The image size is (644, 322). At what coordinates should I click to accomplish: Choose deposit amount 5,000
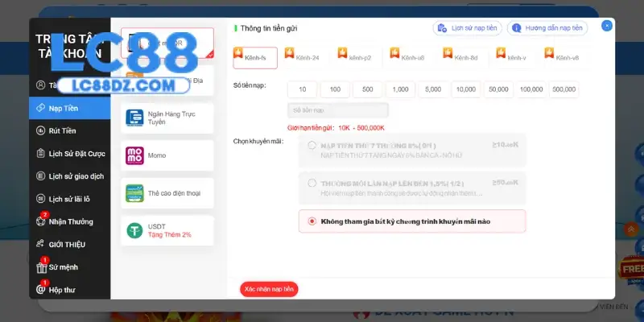pos(433,89)
